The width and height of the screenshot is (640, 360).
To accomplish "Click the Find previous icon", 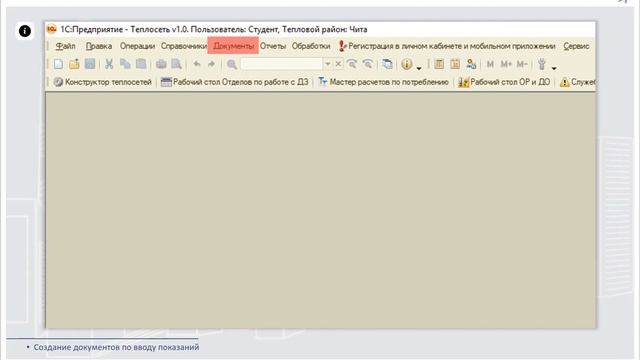I will tap(368, 64).
